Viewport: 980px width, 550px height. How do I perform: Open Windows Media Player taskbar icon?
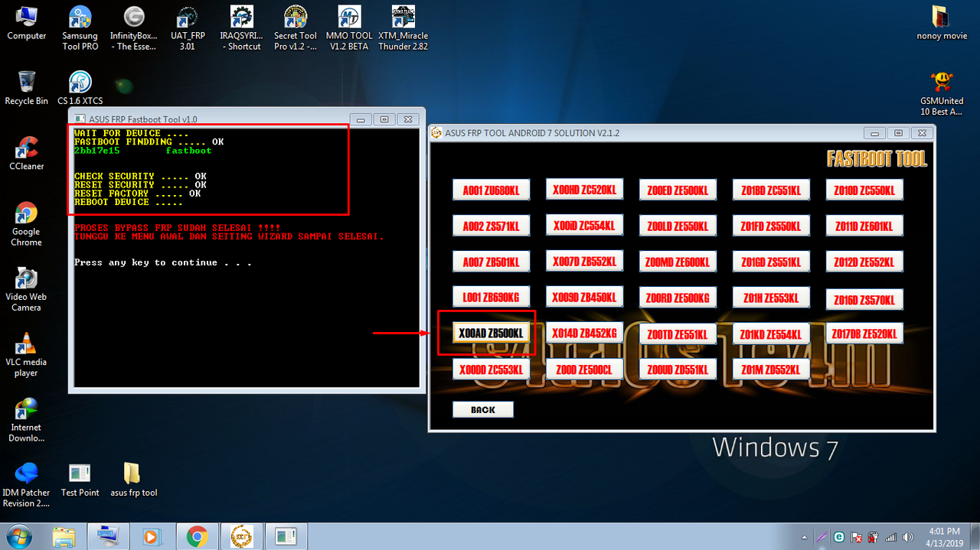coord(153,537)
